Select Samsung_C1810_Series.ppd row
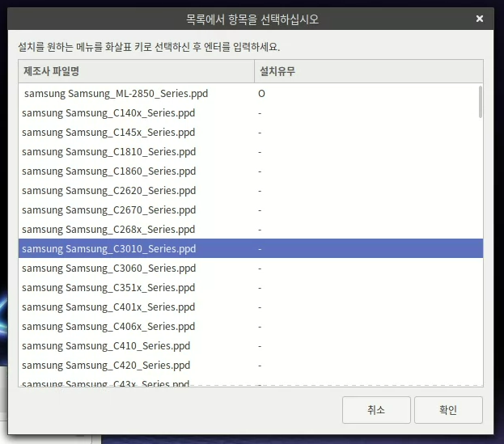The image size is (504, 444). (x=251, y=152)
